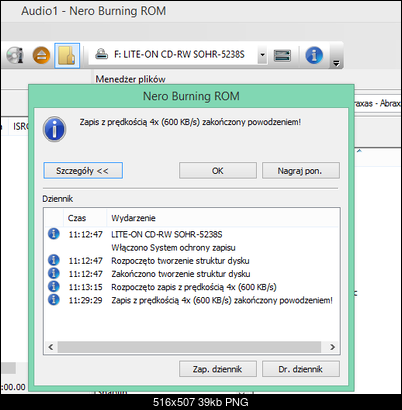Select log entry Zakończono tworzenie struktur dysku
The image size is (402, 410).
192,274
